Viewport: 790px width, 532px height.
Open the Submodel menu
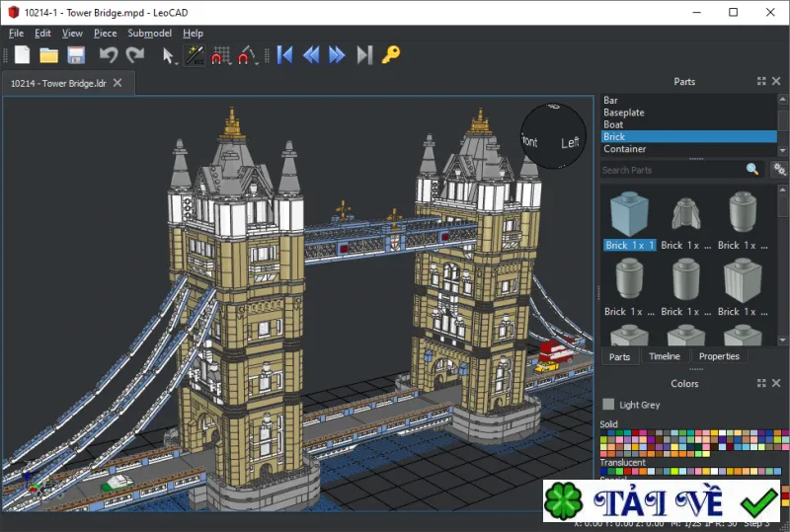coord(150,34)
